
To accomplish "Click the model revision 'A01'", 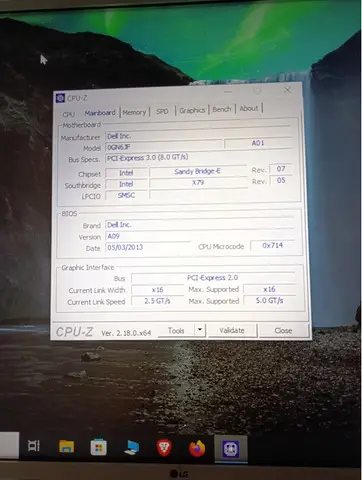I will click(x=258, y=143).
